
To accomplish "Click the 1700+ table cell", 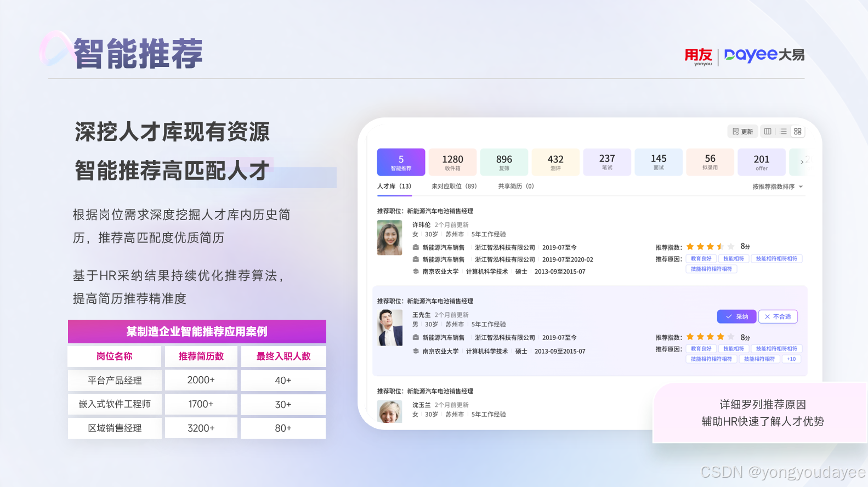I will [201, 404].
